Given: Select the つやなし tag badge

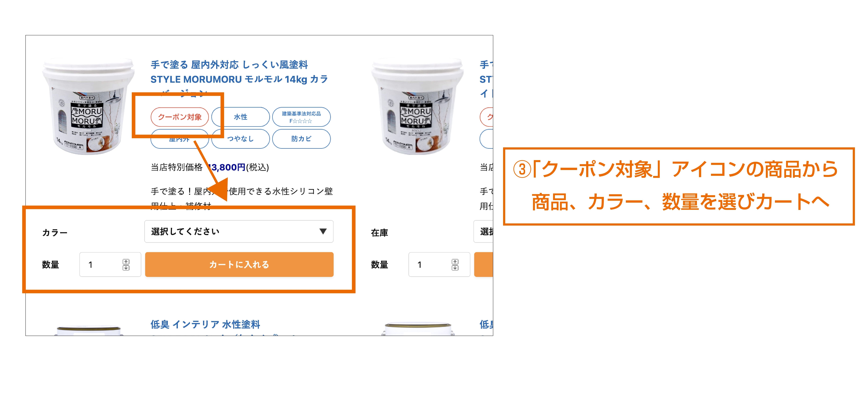Looking at the screenshot, I should click(x=241, y=139).
